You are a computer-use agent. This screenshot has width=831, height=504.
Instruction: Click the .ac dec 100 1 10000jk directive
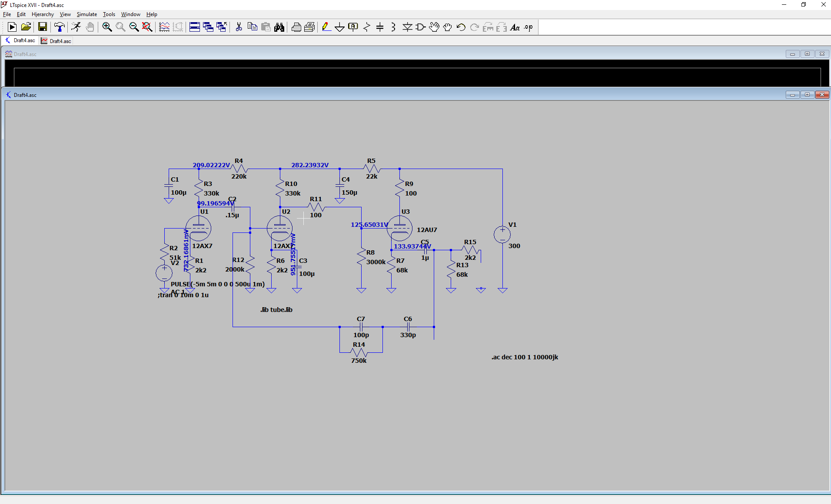525,357
